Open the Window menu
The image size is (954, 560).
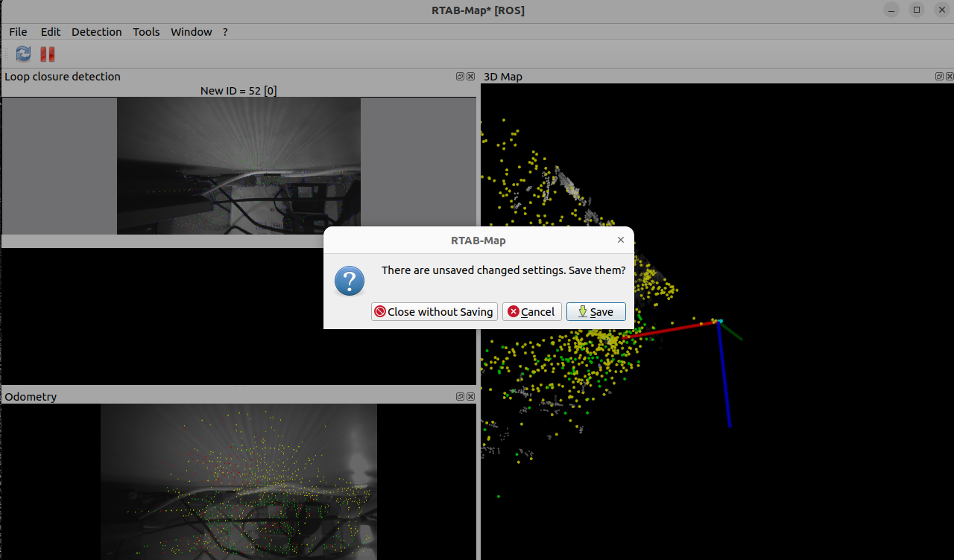click(x=192, y=32)
